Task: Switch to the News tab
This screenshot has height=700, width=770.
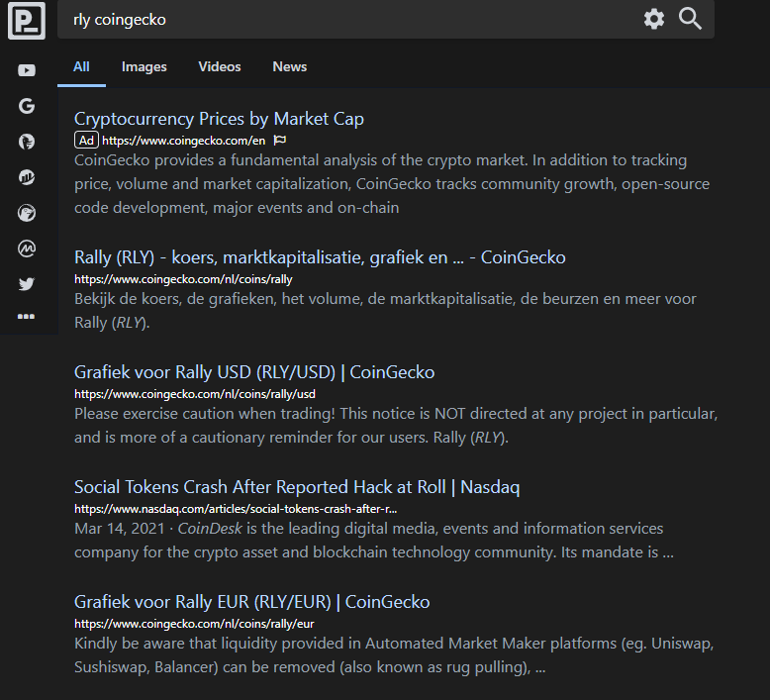Action: coord(290,66)
